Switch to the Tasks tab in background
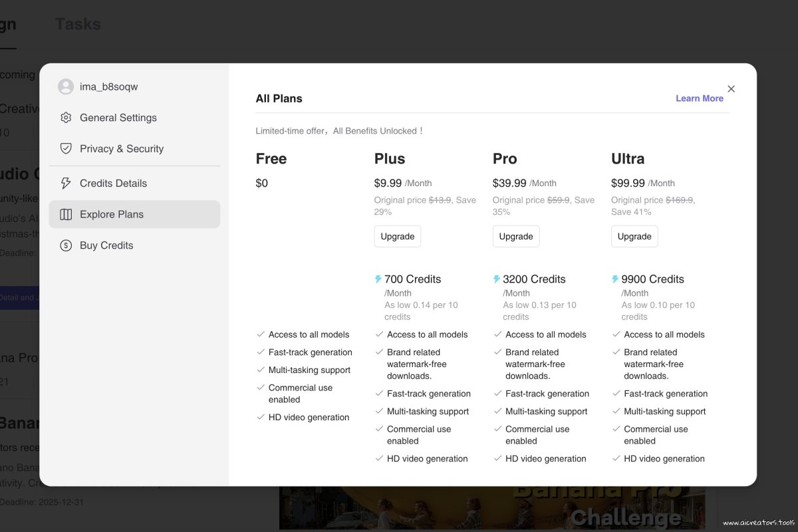798x532 pixels. 78,24
